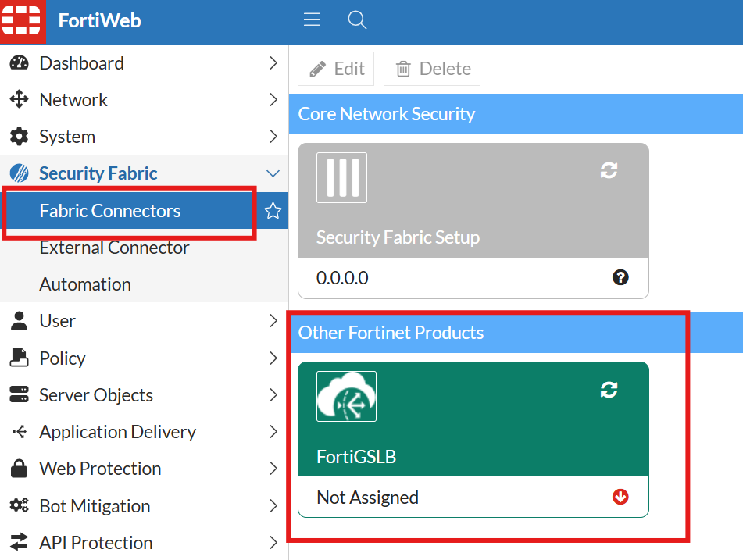Refresh the Security Fabric Setup card
This screenshot has width=743, height=560.
coord(609,170)
